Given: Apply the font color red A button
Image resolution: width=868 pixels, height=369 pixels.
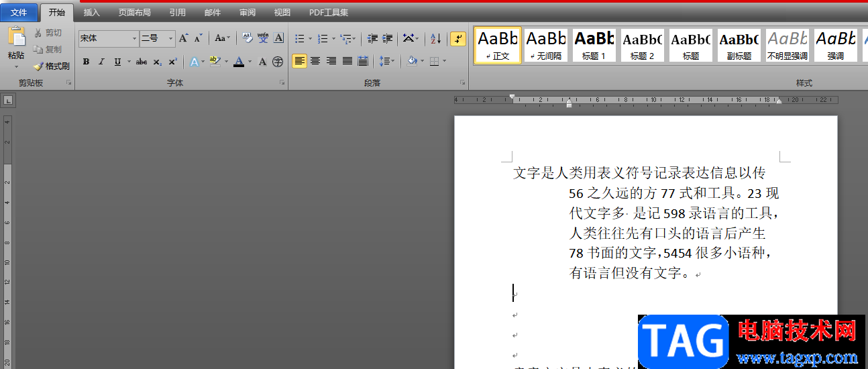Looking at the screenshot, I should pyautogui.click(x=239, y=62).
